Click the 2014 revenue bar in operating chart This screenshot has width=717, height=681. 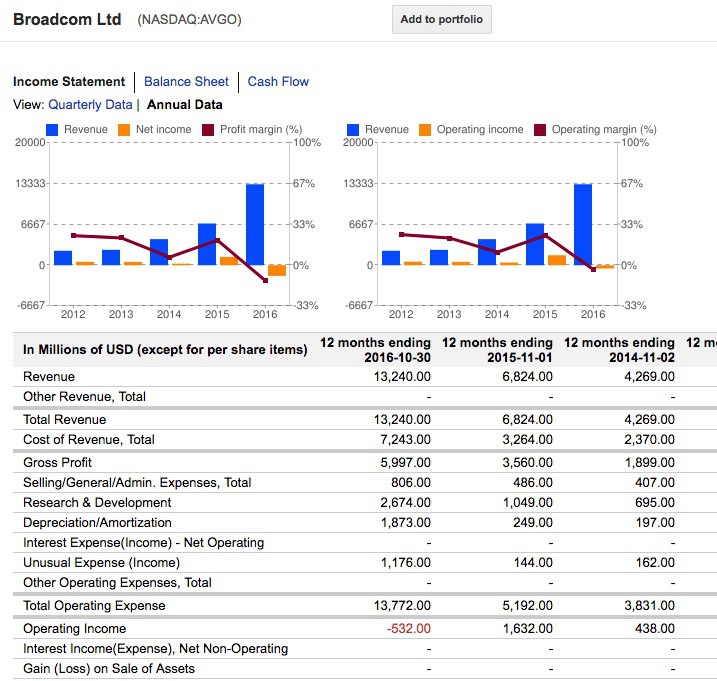click(x=487, y=252)
